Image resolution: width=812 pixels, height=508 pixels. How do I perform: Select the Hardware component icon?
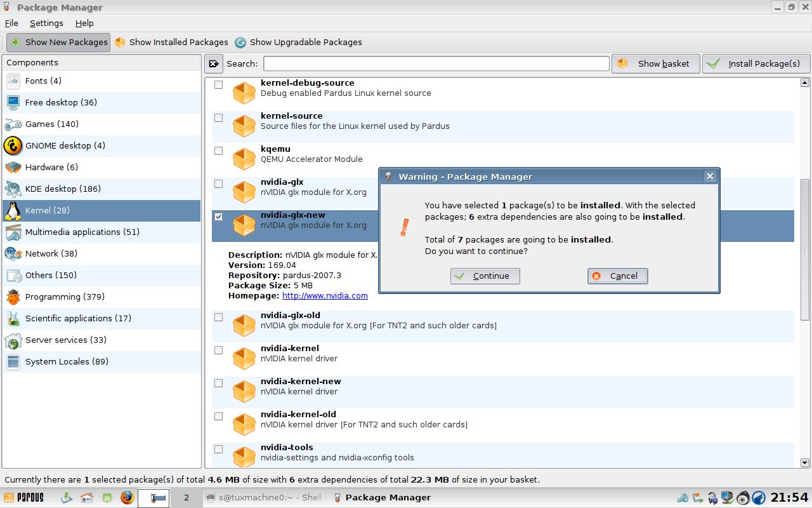(13, 168)
